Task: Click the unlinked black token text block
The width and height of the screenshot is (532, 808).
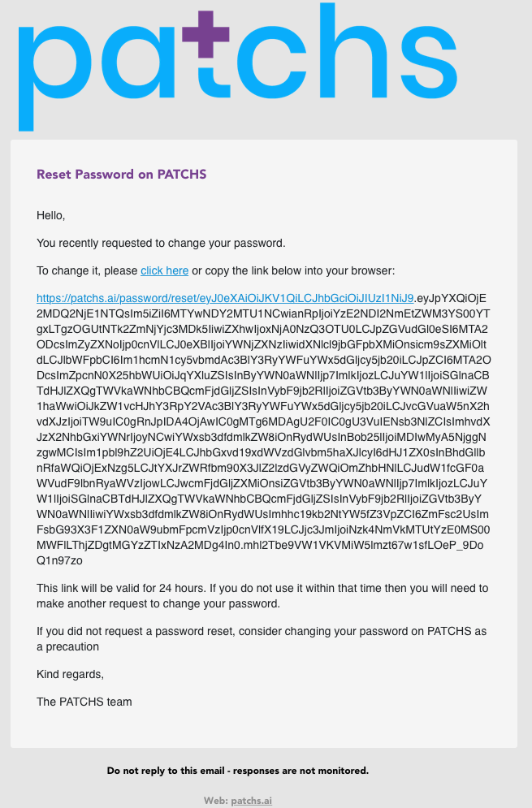Action: coord(263,430)
